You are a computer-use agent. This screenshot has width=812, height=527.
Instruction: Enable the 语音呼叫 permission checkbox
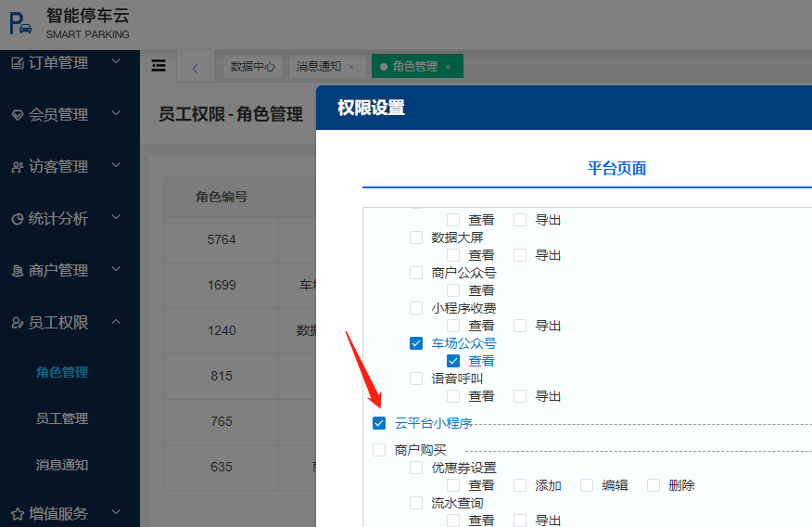pyautogui.click(x=416, y=379)
